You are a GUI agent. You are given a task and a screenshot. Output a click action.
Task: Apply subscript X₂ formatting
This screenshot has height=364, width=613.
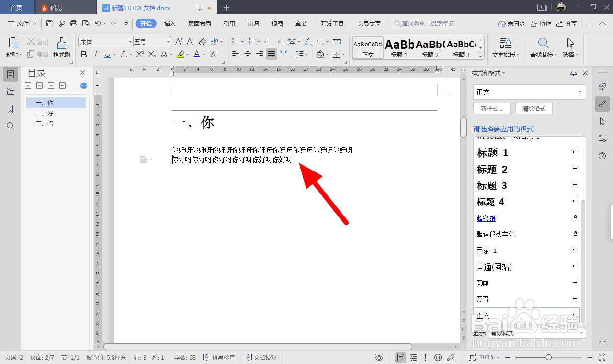click(x=152, y=54)
